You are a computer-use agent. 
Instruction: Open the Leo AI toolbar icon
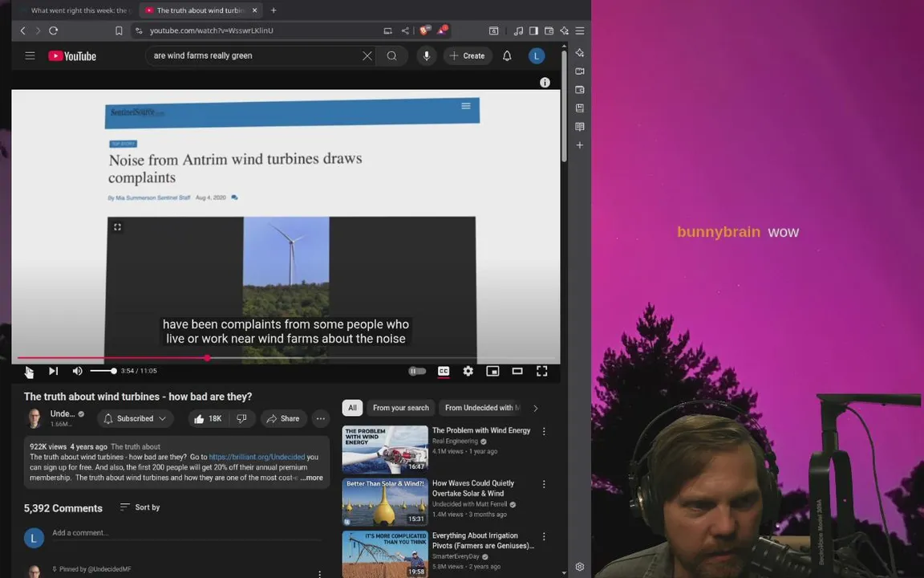click(564, 31)
